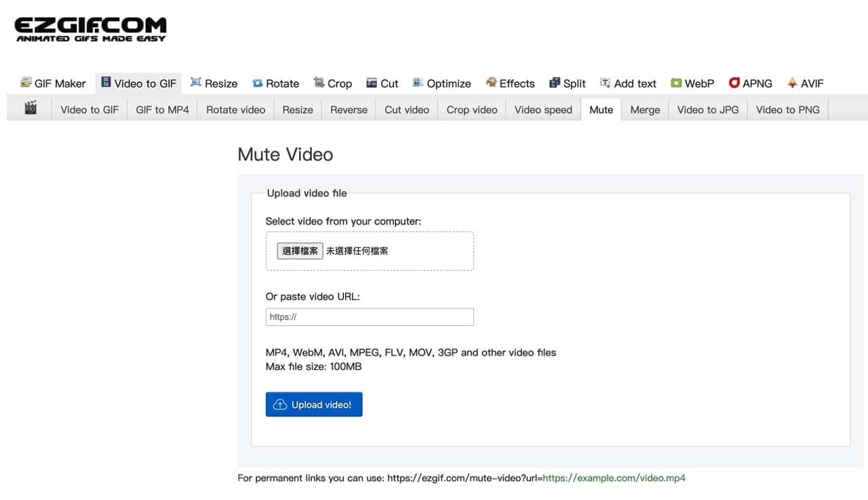The image size is (868, 500).
Task: Click the Optimize icon
Action: pos(418,83)
